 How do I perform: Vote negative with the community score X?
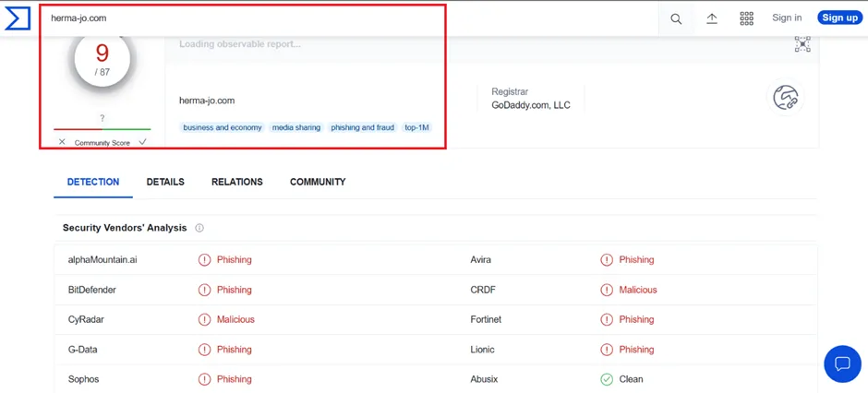62,142
